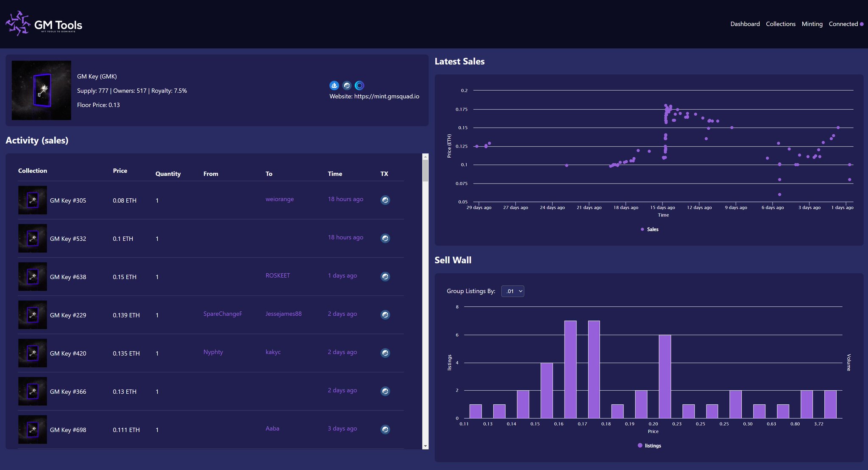Open TX icon for GM Key #305
This screenshot has width=868, height=470.
385,200
